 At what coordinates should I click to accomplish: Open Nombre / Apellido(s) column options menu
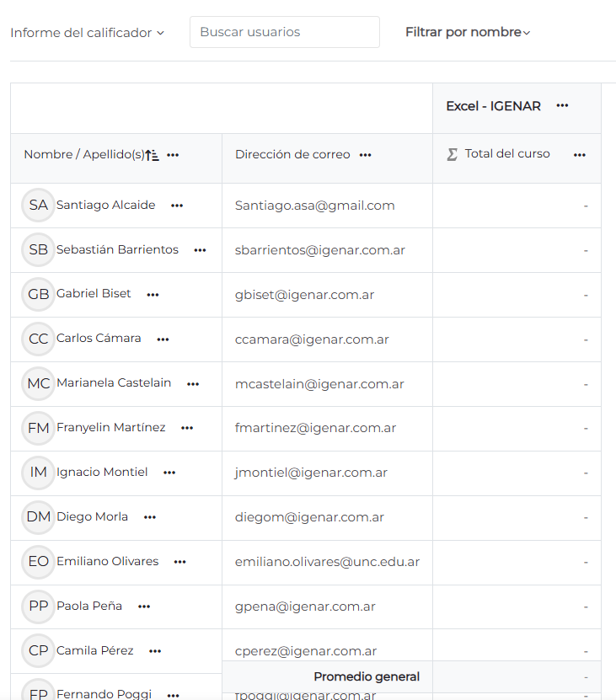pyautogui.click(x=173, y=155)
